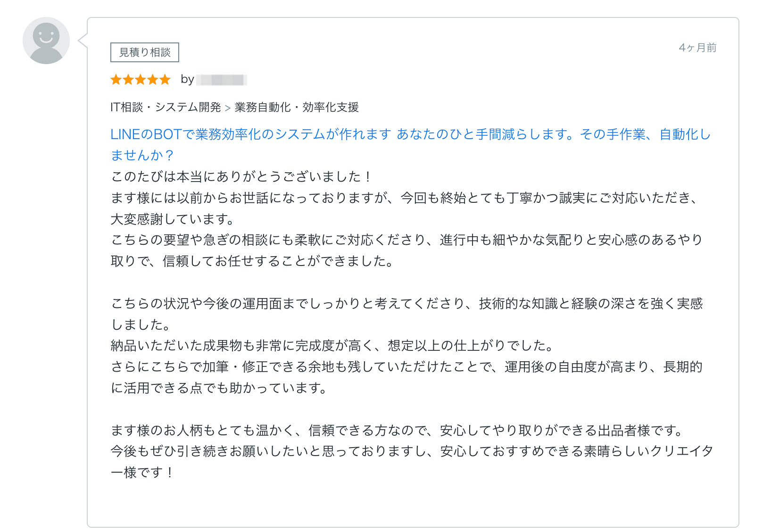Select the second orange rating star
This screenshot has height=532, width=763.
point(128,80)
